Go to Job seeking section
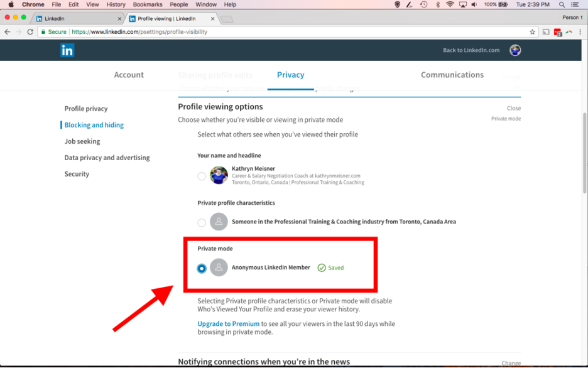The image size is (588, 368). coord(82,141)
